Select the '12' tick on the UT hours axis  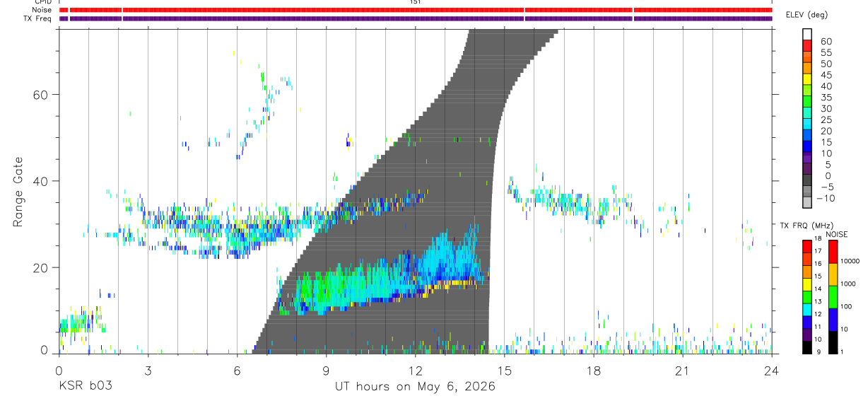point(415,370)
